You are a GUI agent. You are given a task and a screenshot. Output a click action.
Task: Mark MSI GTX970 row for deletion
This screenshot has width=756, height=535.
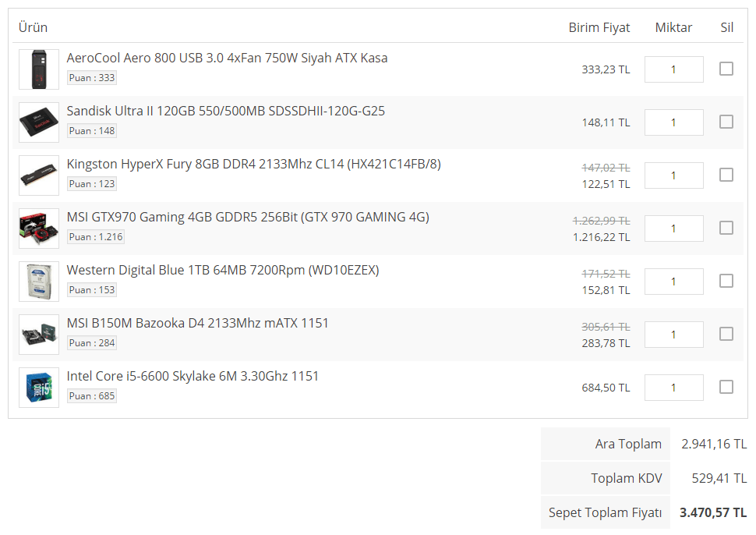point(726,229)
